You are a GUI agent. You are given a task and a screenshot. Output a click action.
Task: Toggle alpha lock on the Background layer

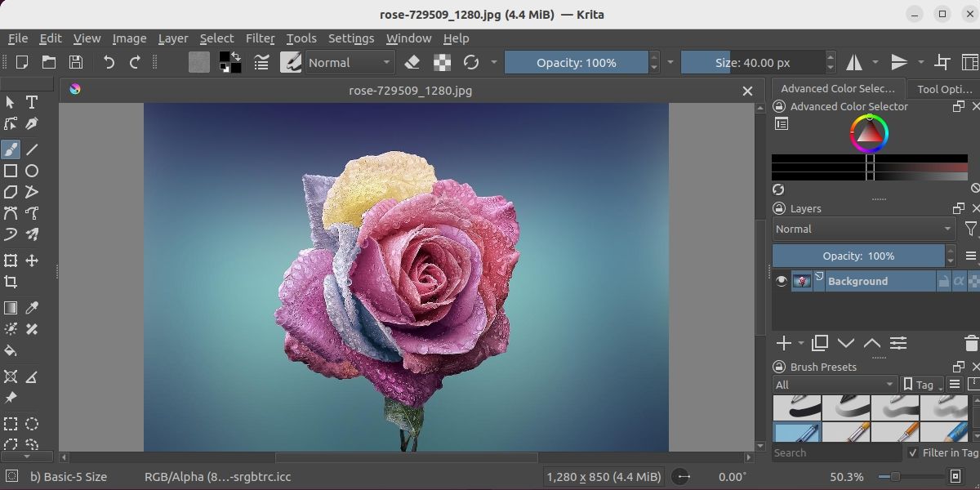tap(958, 281)
